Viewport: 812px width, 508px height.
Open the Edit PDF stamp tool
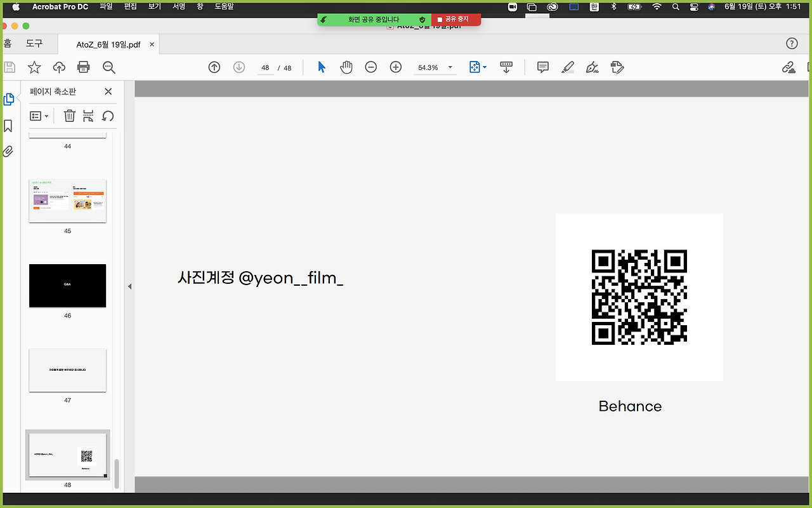click(x=617, y=67)
